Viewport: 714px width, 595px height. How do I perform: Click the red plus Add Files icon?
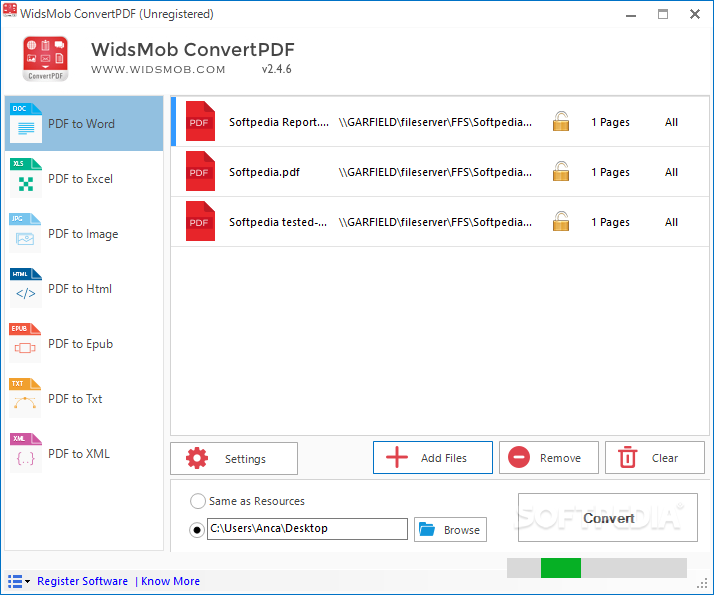tap(397, 457)
